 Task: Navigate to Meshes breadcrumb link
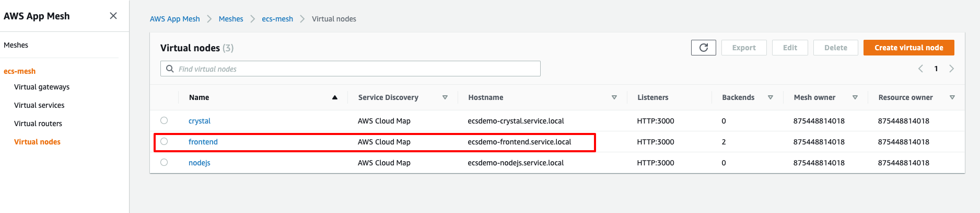coord(231,19)
